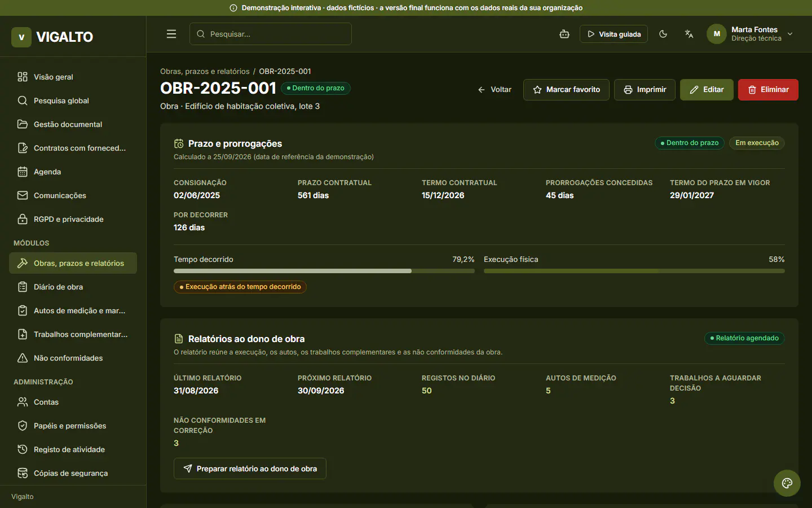Viewport: 812px width, 508px height.
Task: Toggle dark mode moon icon
Action: [663, 34]
